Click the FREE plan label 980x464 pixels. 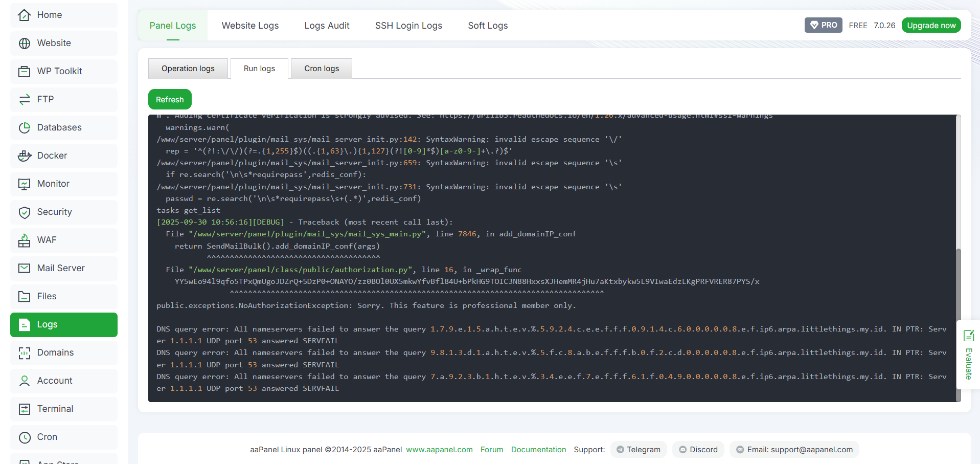[x=858, y=26]
